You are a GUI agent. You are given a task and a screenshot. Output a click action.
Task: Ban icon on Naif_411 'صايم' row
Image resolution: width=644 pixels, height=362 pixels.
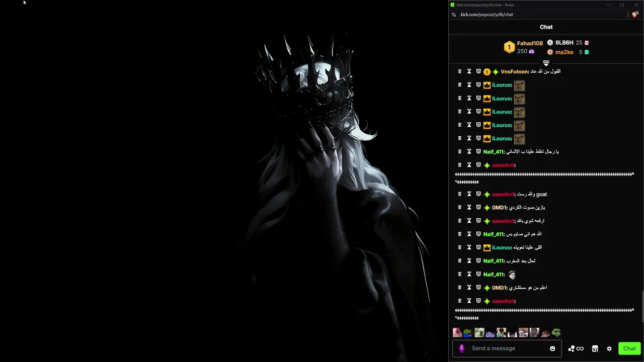(x=478, y=234)
